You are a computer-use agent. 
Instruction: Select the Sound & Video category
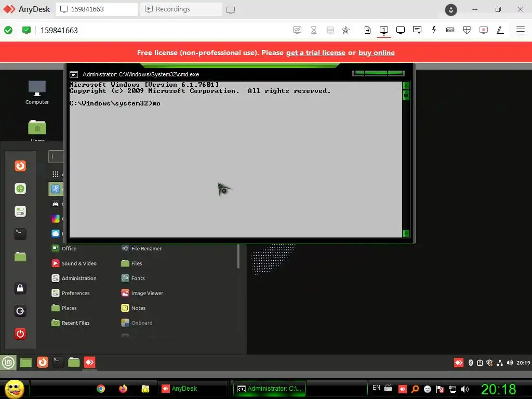tap(74, 263)
